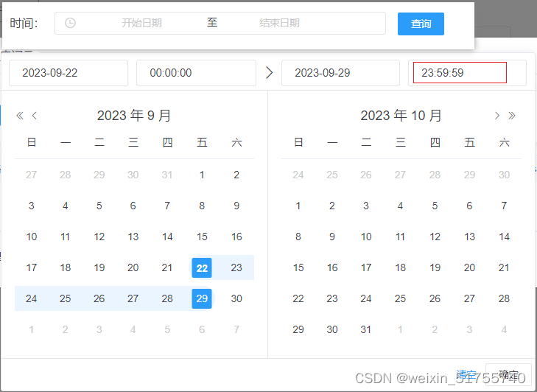The width and height of the screenshot is (537, 392).
Task: Choose October 26 in the right calendar
Action: 435,298
